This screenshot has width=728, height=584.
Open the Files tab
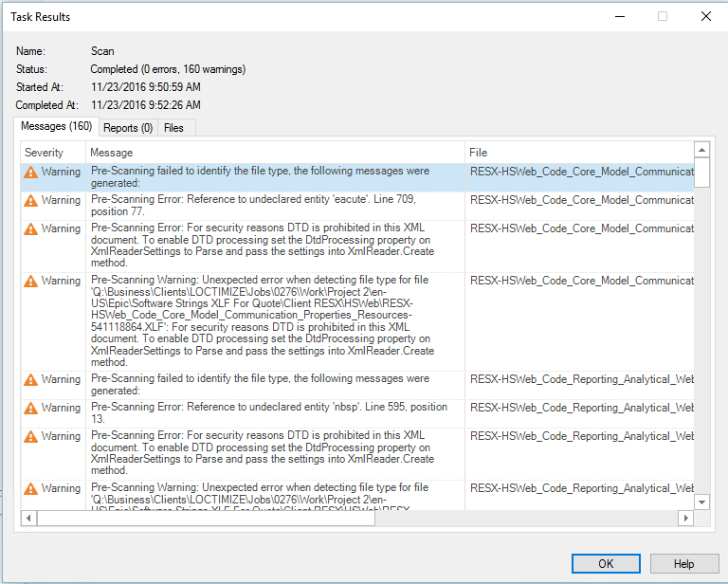coord(173,128)
